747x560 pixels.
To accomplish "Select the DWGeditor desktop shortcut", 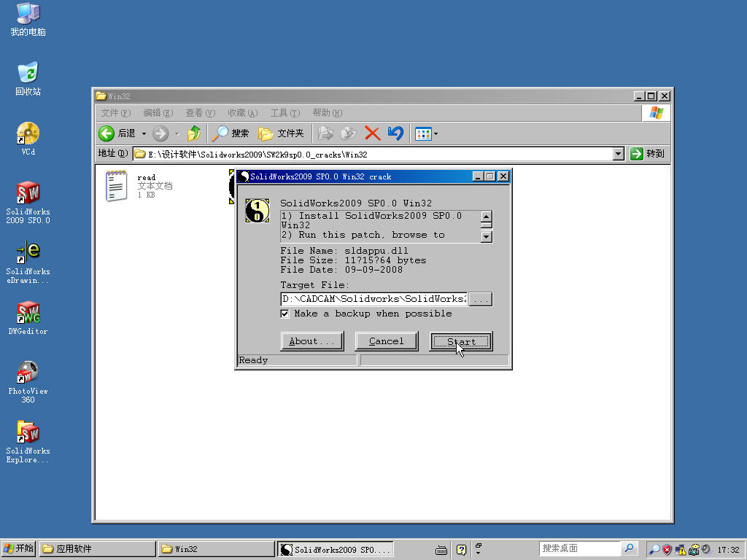I will tap(28, 318).
